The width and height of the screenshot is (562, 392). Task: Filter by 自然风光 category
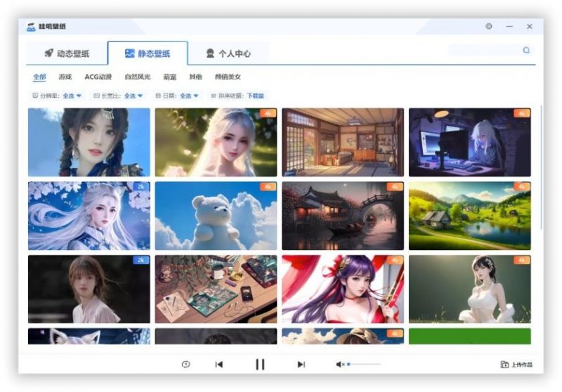point(138,77)
